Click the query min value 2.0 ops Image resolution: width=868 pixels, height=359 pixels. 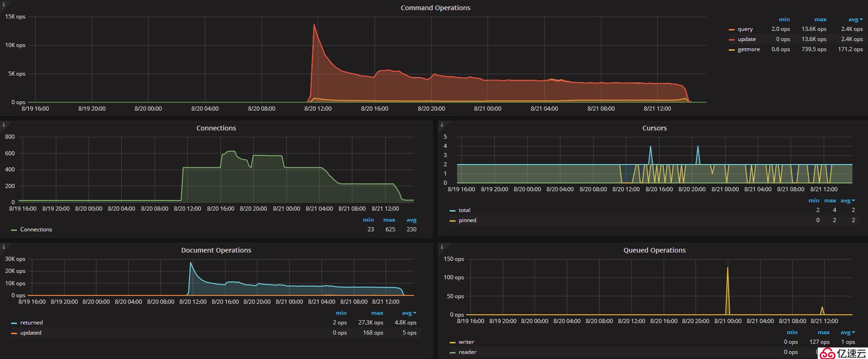click(780, 29)
